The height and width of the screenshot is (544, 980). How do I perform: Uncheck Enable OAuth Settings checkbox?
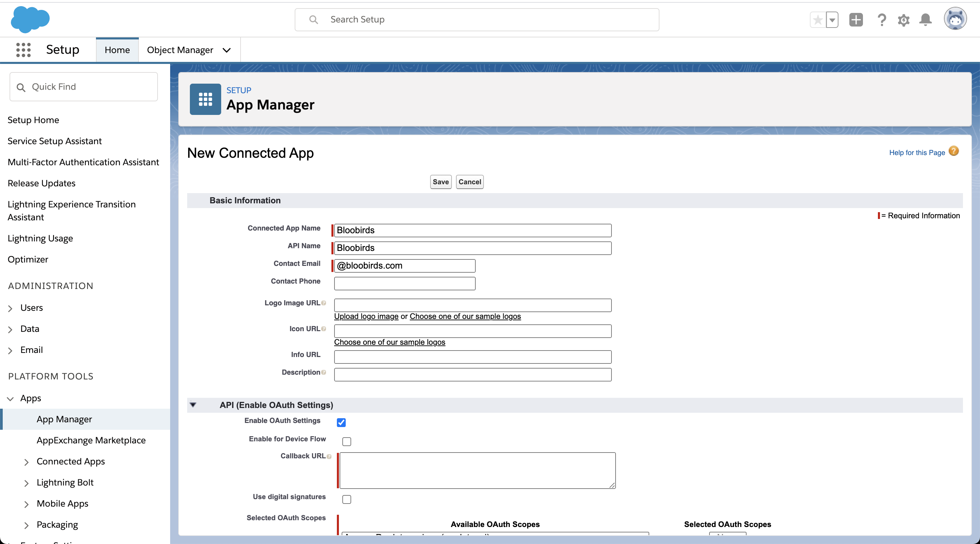(x=341, y=422)
